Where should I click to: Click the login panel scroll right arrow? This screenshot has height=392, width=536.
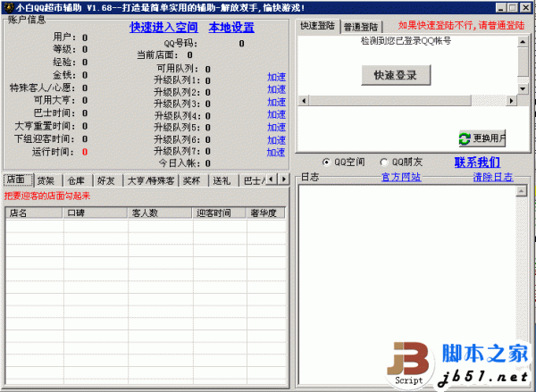(x=511, y=101)
